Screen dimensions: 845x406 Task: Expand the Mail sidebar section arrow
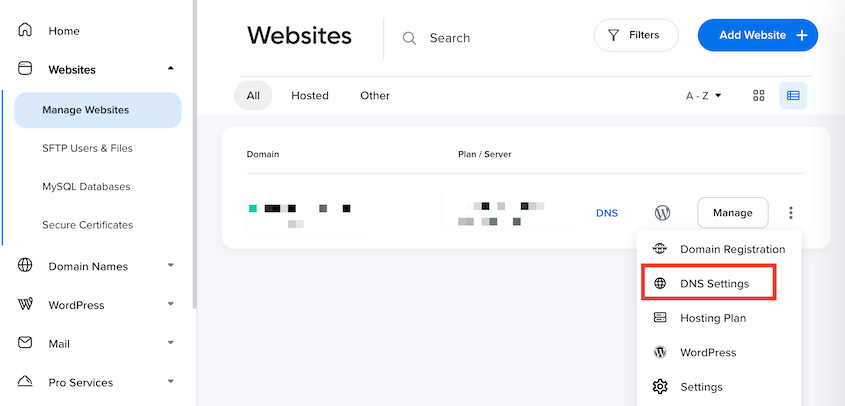pyautogui.click(x=171, y=342)
